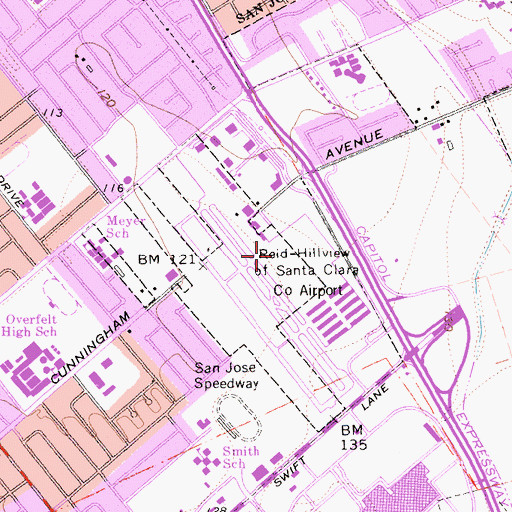The height and width of the screenshot is (512, 512).
Task: Click the LANE street label
Action: [375, 397]
